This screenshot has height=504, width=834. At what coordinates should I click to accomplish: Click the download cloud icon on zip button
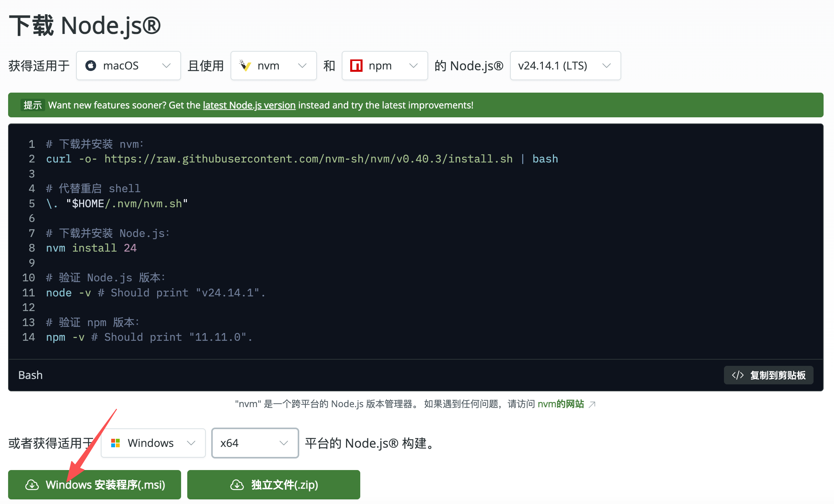coord(237,485)
